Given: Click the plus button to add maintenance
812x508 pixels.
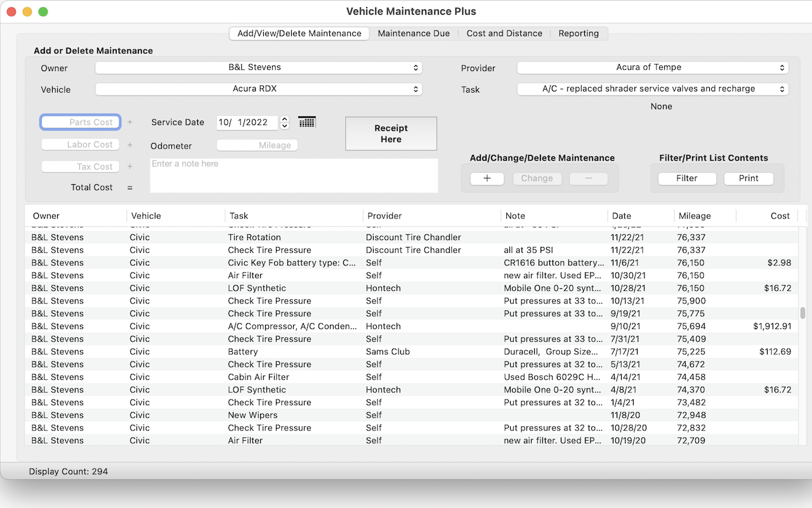Looking at the screenshot, I should pyautogui.click(x=487, y=178).
